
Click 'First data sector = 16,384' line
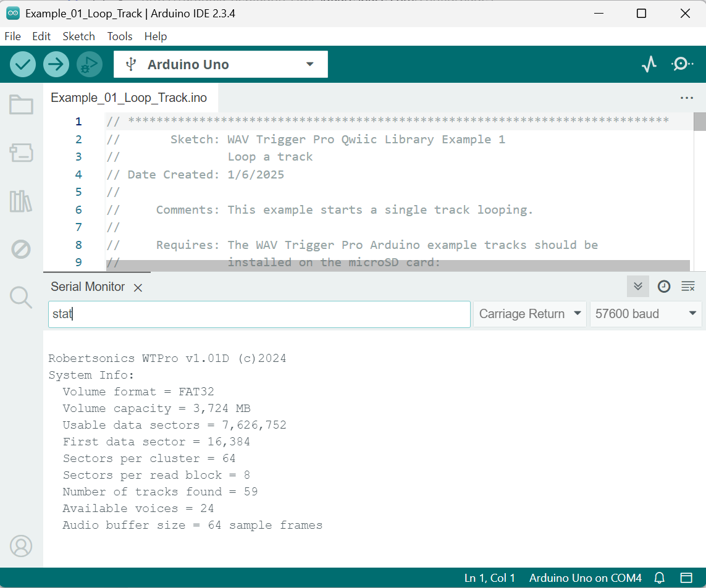click(156, 442)
